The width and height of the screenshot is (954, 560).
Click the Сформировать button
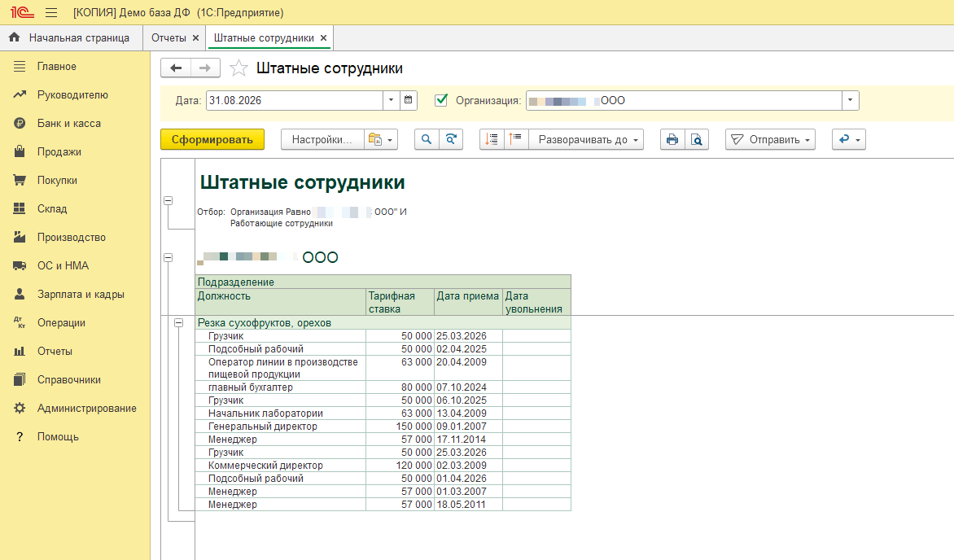[212, 139]
